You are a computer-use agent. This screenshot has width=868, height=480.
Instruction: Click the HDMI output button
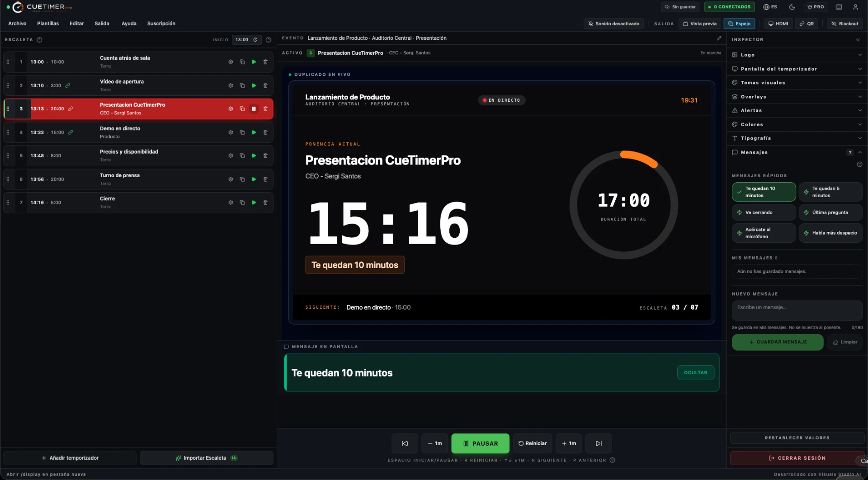pos(778,24)
